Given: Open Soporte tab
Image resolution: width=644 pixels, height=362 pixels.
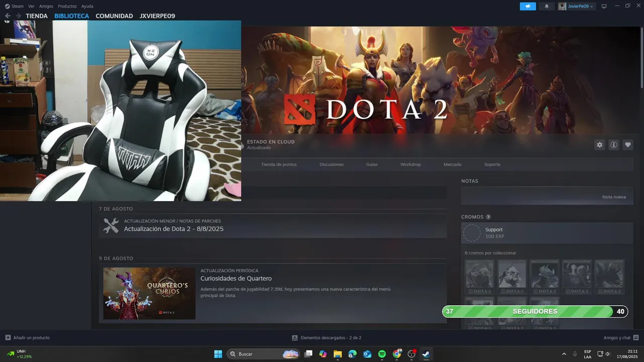Looking at the screenshot, I should click(x=492, y=164).
